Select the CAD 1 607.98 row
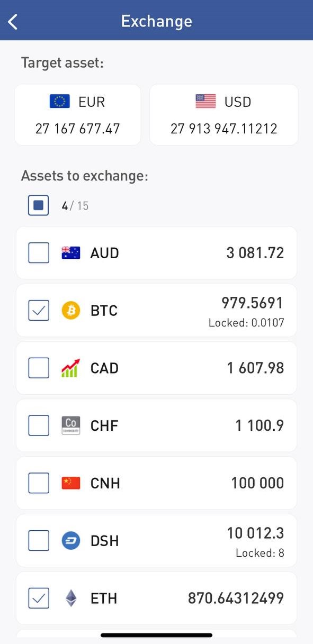313x644 pixels. point(156,368)
